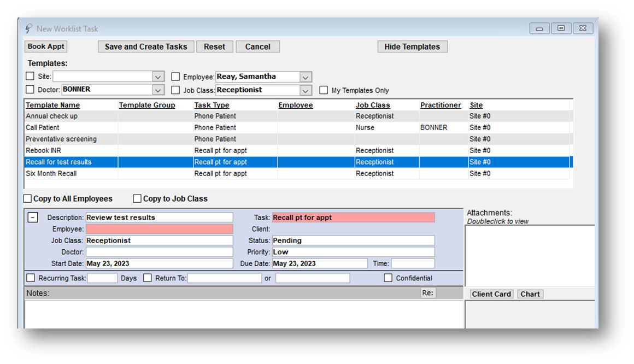The height and width of the screenshot is (364, 634).
Task: Click the Return To field after or
Action: pos(313,278)
